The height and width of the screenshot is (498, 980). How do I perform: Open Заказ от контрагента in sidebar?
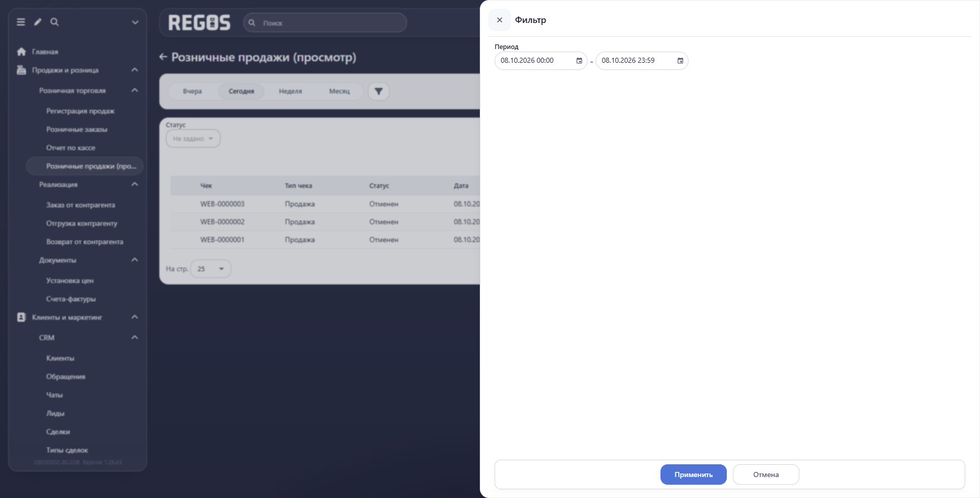click(x=81, y=205)
